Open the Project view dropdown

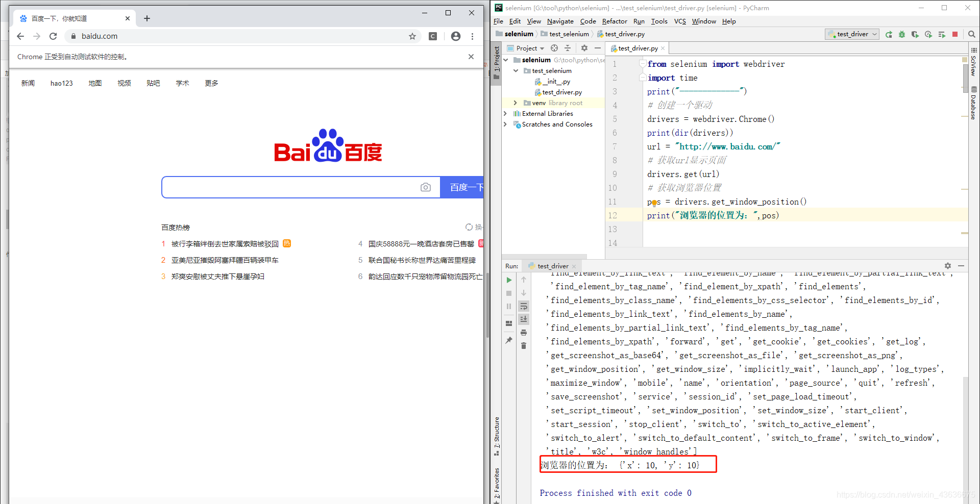(526, 48)
